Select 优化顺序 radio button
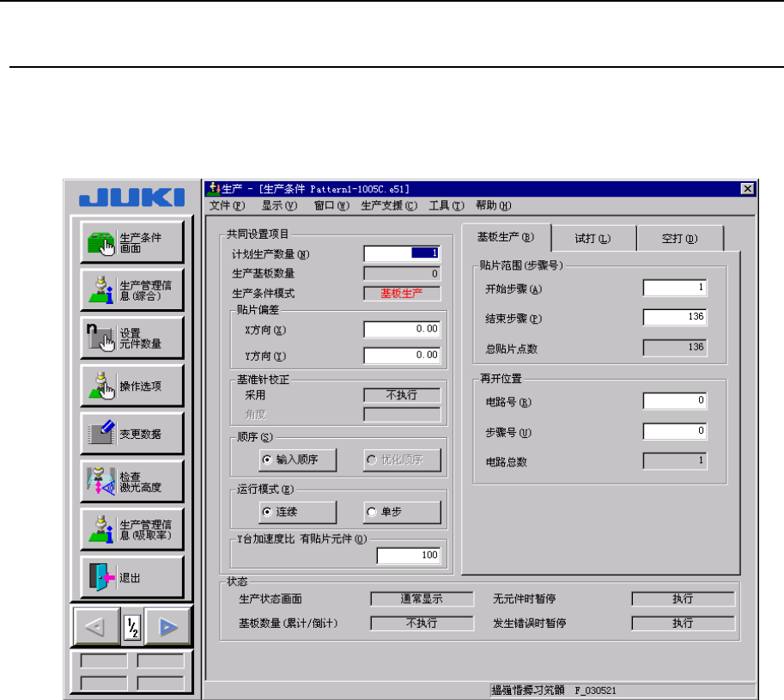This screenshot has height=700, width=784. [x=402, y=460]
